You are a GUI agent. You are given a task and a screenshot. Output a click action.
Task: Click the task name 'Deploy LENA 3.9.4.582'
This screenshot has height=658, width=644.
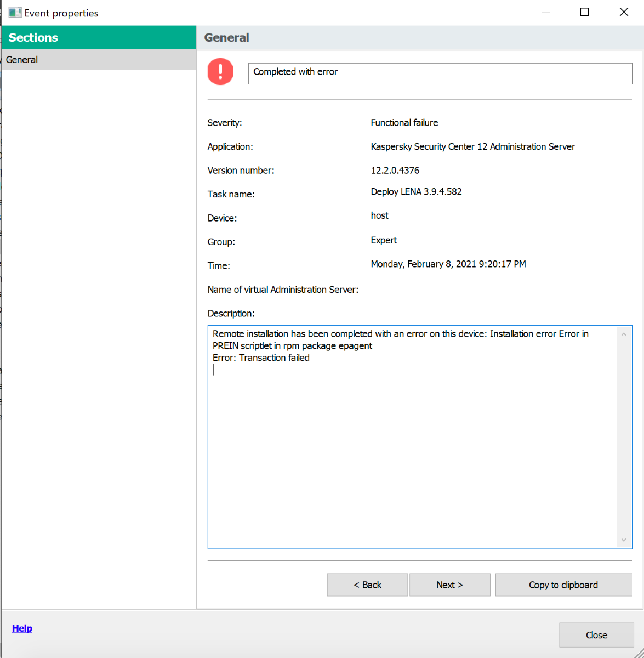(x=416, y=192)
